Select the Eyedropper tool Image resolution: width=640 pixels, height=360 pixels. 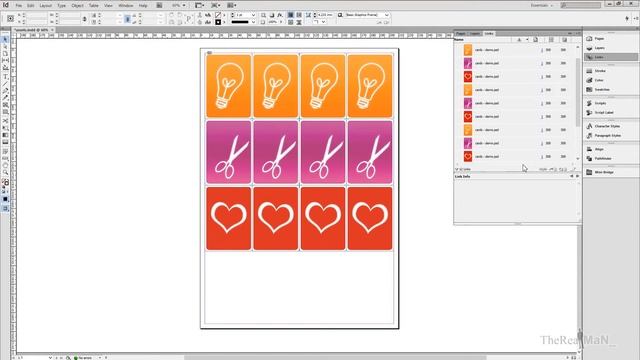tap(5, 158)
